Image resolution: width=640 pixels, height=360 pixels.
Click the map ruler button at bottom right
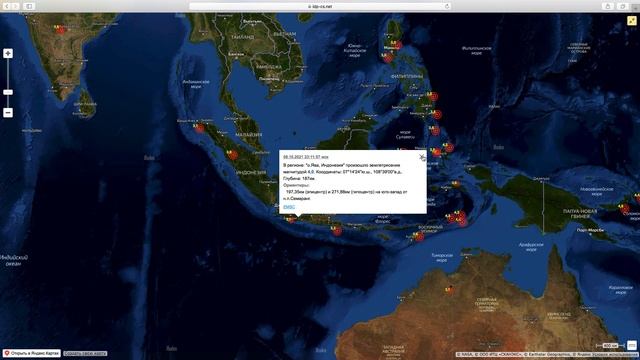[631, 345]
